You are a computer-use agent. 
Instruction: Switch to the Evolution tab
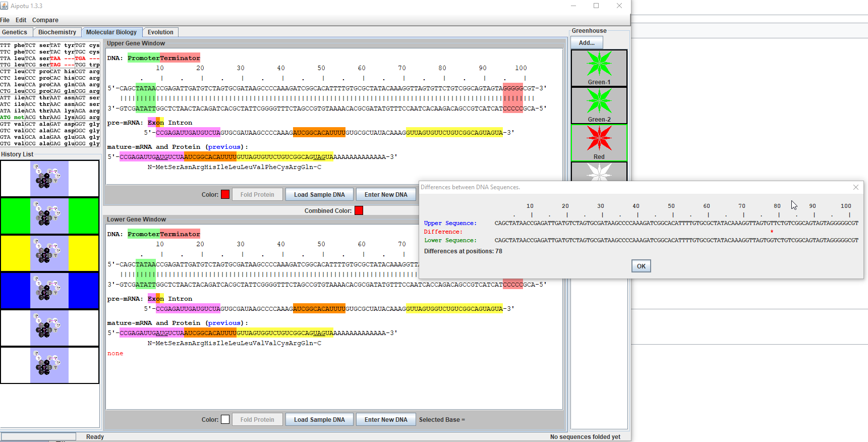click(160, 32)
